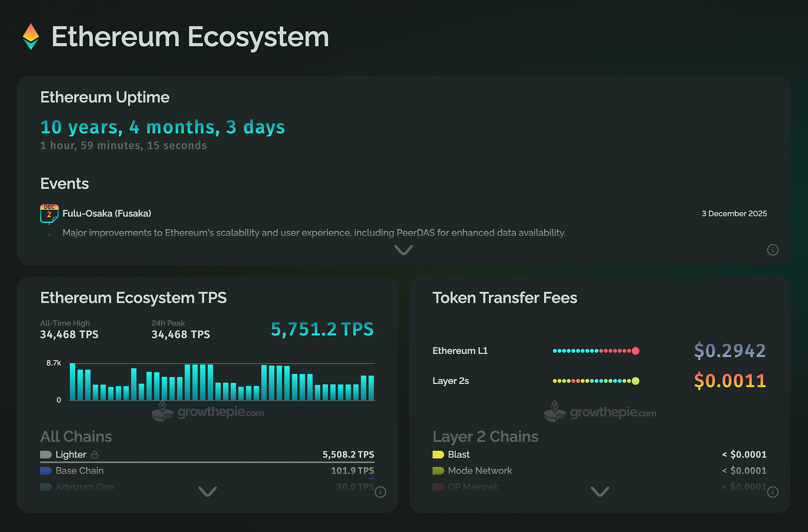Expand the All Chains list chevron

pos(208,491)
